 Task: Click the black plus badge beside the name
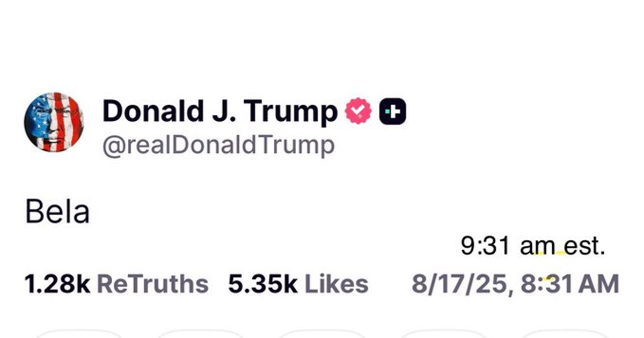tap(392, 112)
